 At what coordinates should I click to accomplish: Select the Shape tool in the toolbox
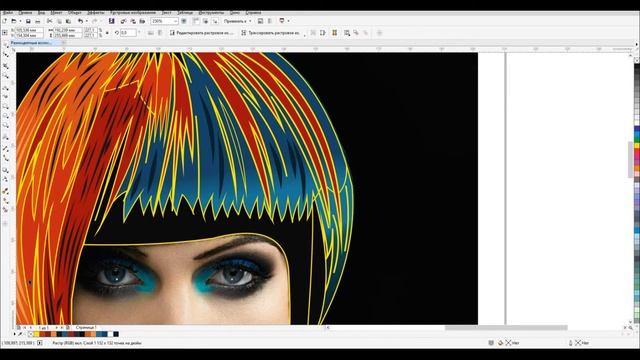(x=6, y=55)
